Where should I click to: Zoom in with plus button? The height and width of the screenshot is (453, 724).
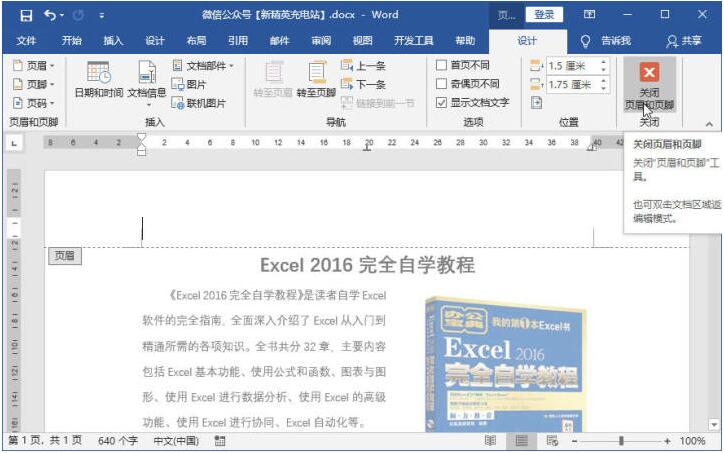pyautogui.click(x=667, y=441)
